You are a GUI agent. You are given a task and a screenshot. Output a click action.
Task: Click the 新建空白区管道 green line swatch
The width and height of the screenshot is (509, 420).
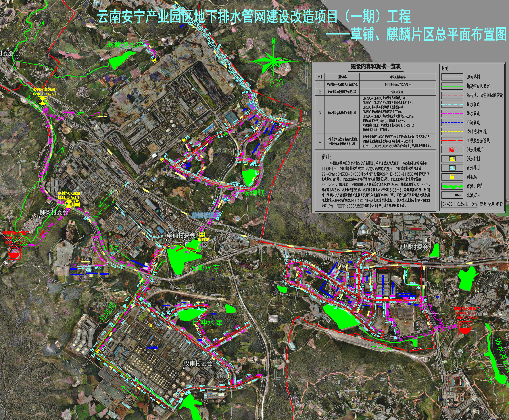pos(452,86)
